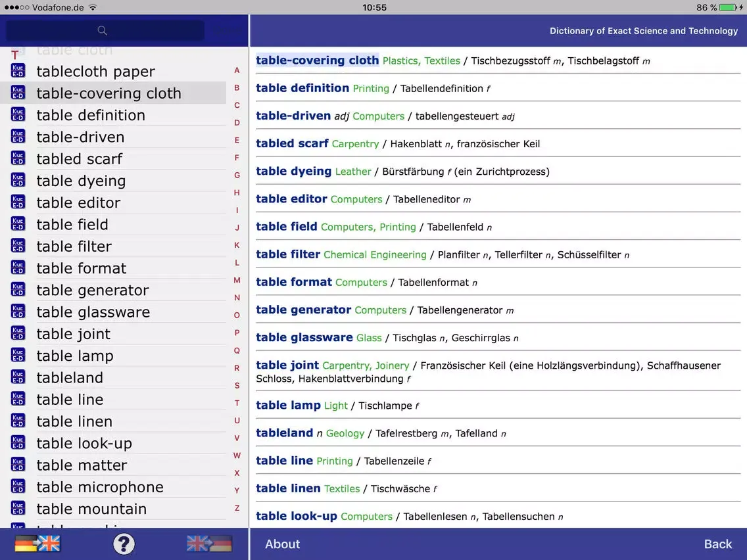Viewport: 747px width, 560px height.
Task: Jump to letter T in index
Action: [x=237, y=404]
